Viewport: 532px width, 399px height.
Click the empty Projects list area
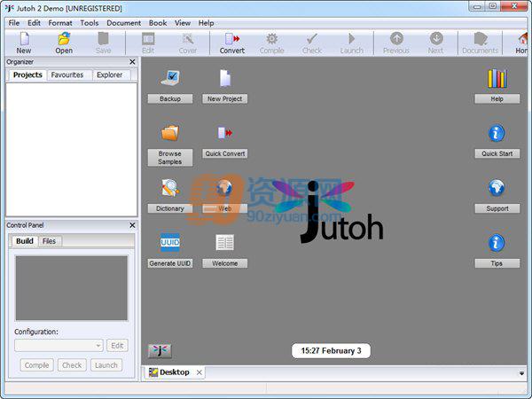(71, 149)
